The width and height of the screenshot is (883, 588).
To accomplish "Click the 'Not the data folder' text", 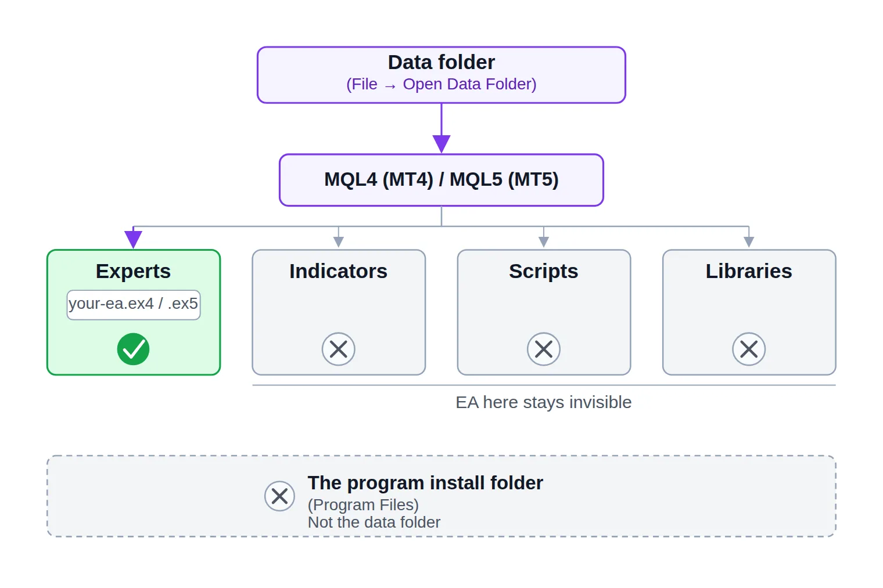I will [x=374, y=522].
